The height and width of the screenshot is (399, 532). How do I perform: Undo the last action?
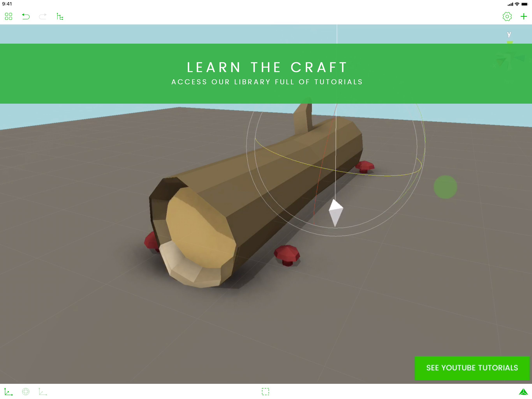pyautogui.click(x=26, y=16)
